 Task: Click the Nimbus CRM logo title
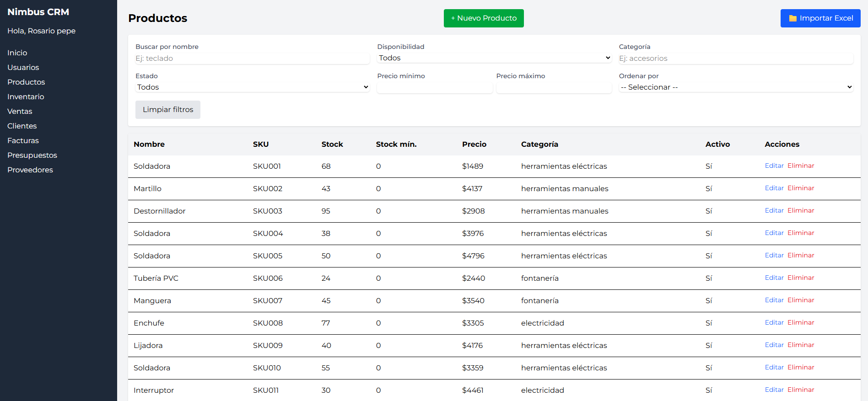tap(38, 12)
